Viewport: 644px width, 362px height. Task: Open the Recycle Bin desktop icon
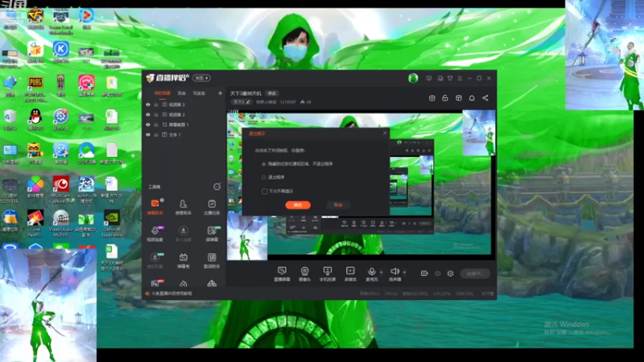[10, 119]
